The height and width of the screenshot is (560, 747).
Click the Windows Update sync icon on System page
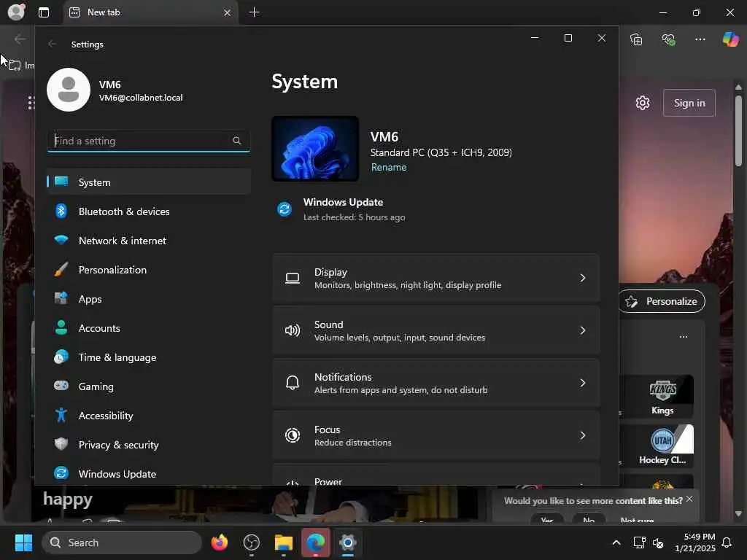click(x=285, y=209)
